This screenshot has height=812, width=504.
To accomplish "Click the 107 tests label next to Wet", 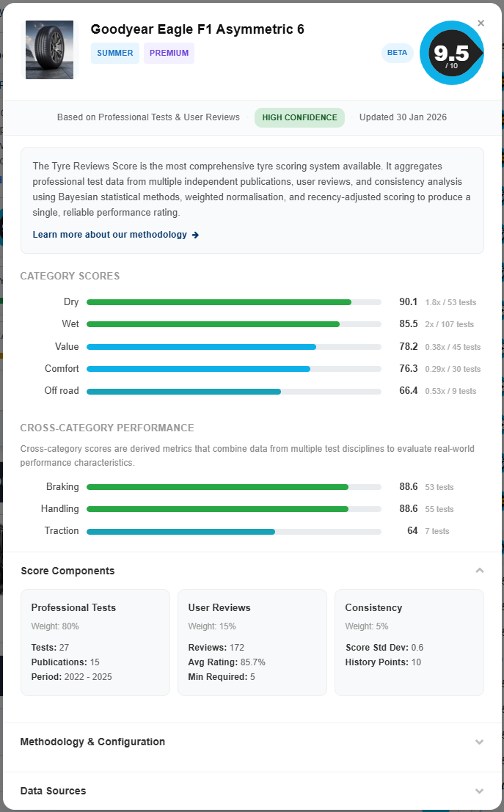I will (451, 323).
